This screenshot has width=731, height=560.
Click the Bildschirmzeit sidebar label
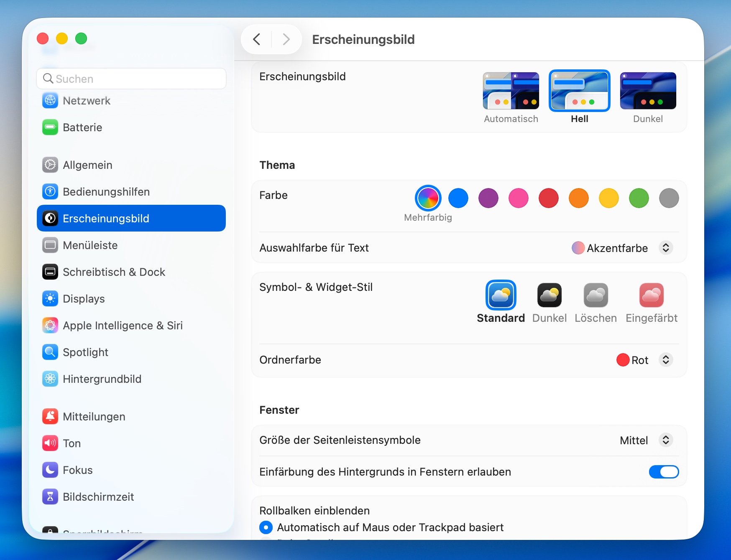[x=98, y=497]
